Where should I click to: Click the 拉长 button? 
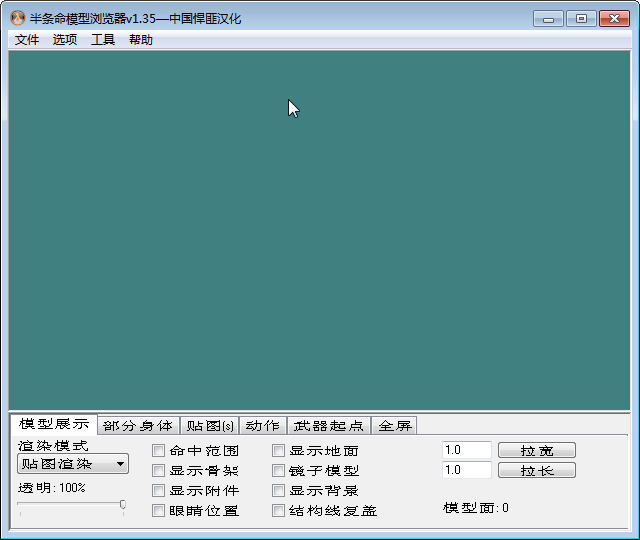[537, 470]
